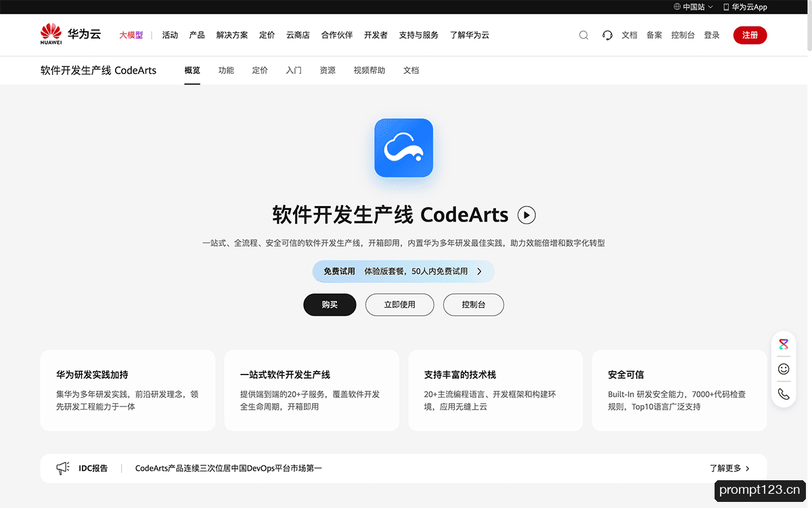Click the 控制台 button below the banner

point(474,305)
